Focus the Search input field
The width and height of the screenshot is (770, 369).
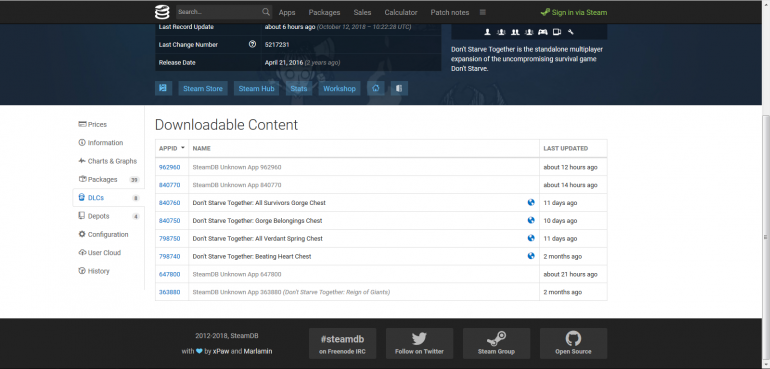[x=218, y=12]
